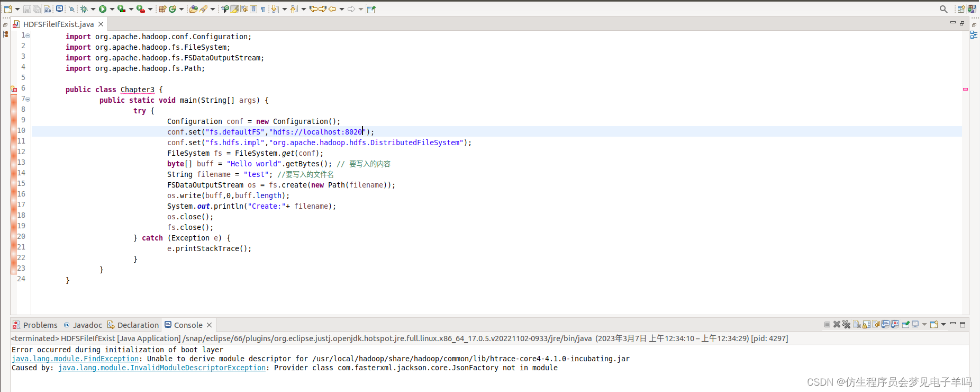Toggle show console on standard output
980x392 pixels.
(885, 324)
